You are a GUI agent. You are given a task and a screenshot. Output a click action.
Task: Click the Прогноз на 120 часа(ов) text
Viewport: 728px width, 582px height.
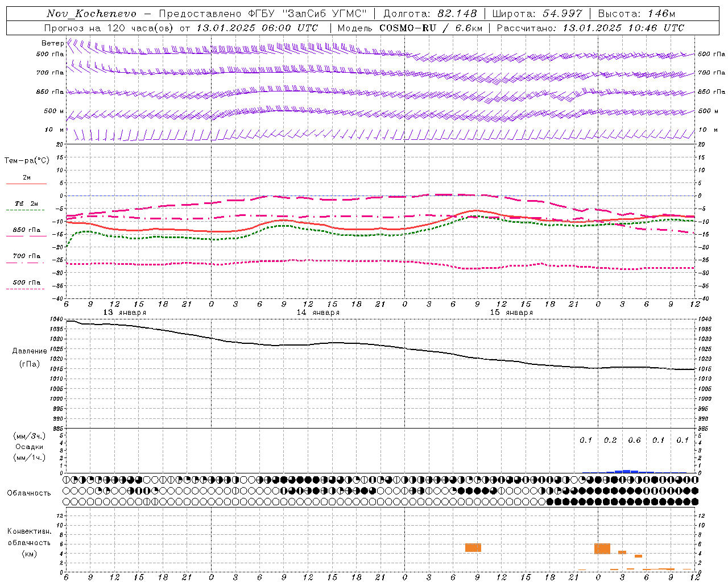(x=109, y=28)
